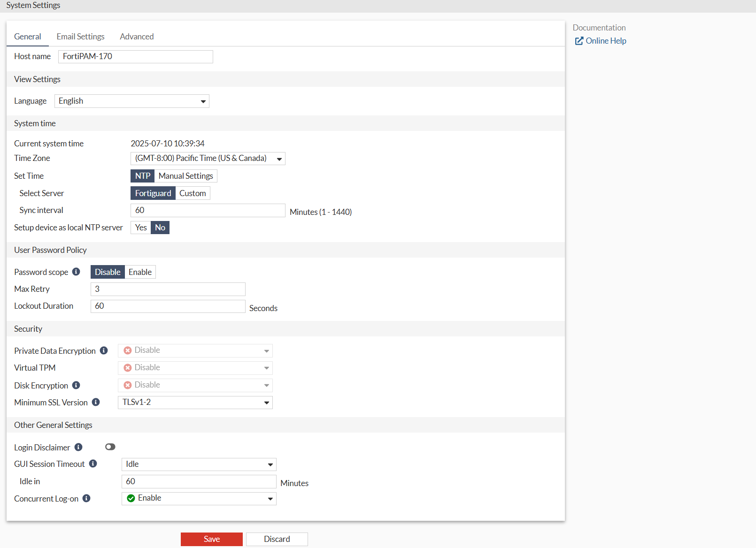Enable the User Password Policy scope
The height and width of the screenshot is (548, 756).
coord(139,272)
